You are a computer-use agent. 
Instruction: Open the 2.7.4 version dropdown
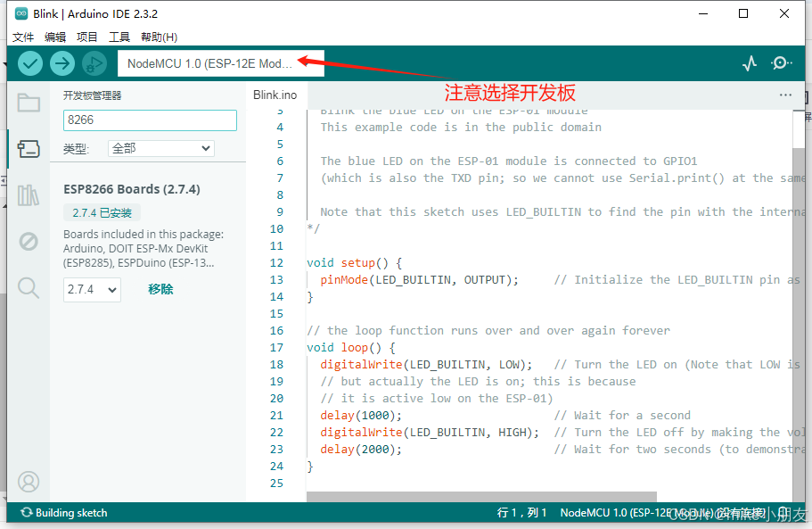[x=92, y=290]
